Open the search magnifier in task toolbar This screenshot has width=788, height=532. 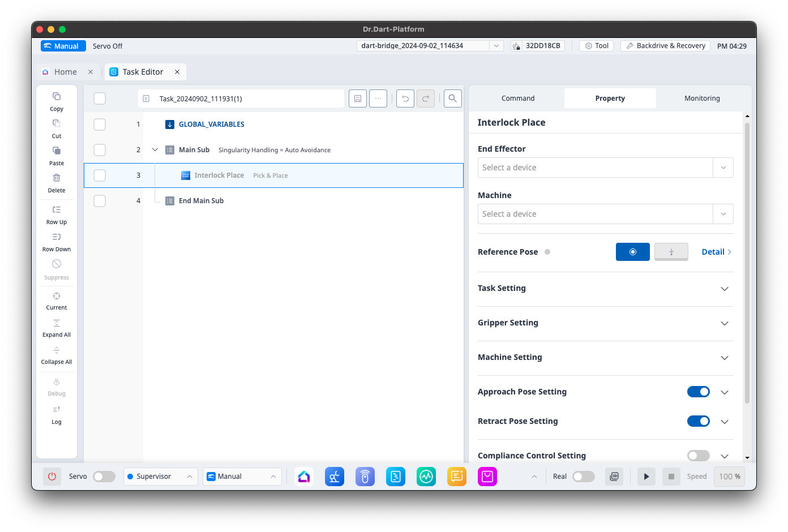click(452, 98)
